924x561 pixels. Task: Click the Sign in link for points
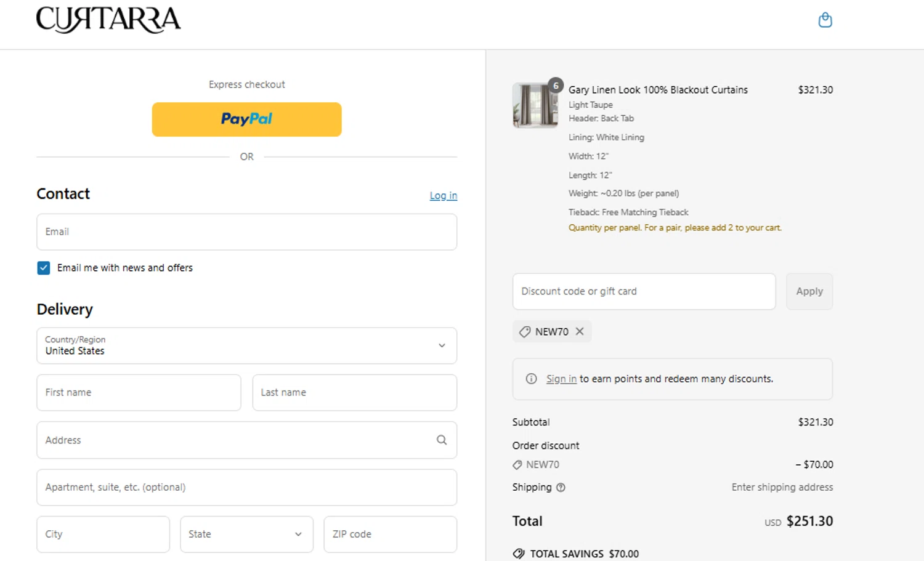click(x=561, y=379)
